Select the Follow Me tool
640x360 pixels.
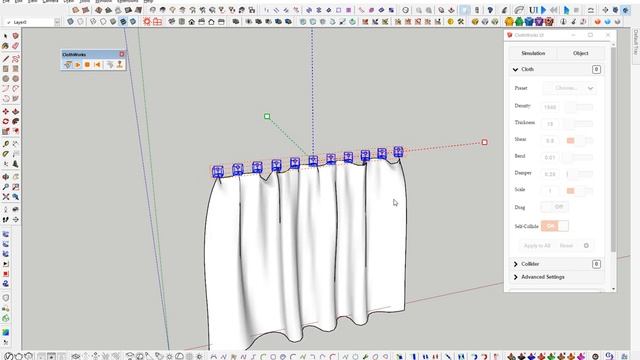16,122
